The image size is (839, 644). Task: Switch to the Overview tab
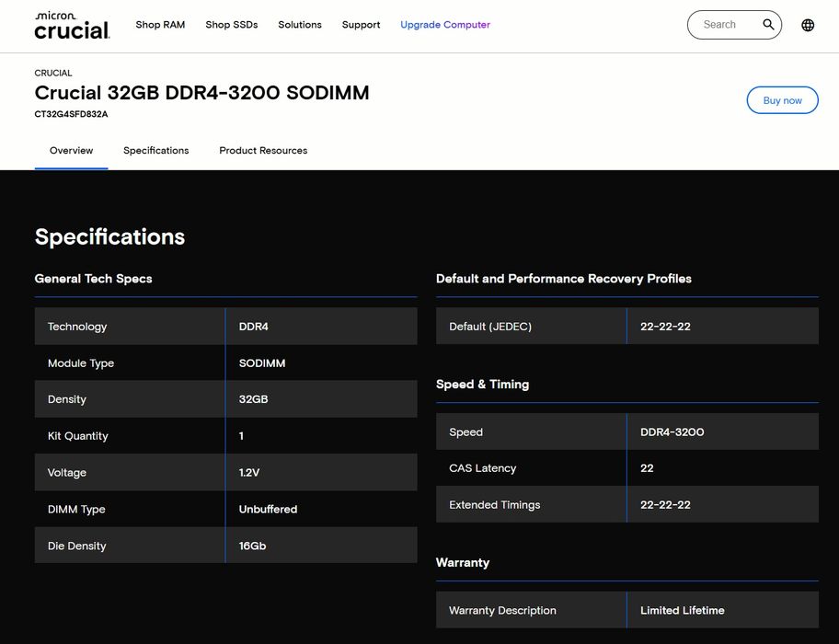71,150
